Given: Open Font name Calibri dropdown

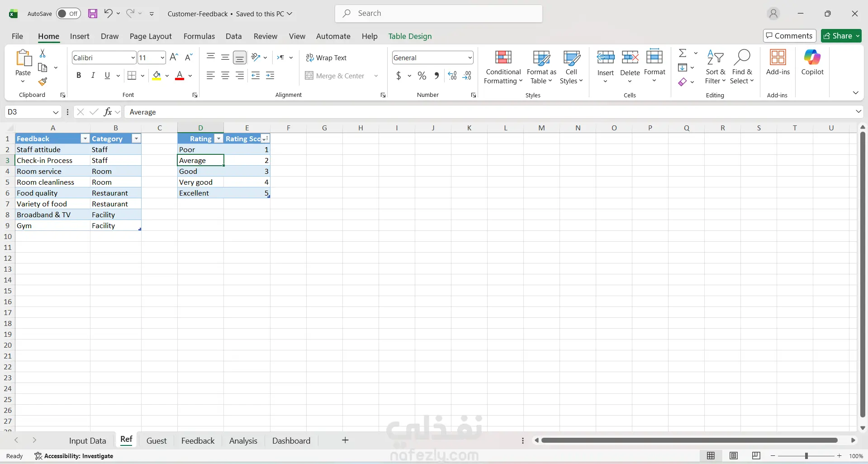Looking at the screenshot, I should click(x=133, y=57).
